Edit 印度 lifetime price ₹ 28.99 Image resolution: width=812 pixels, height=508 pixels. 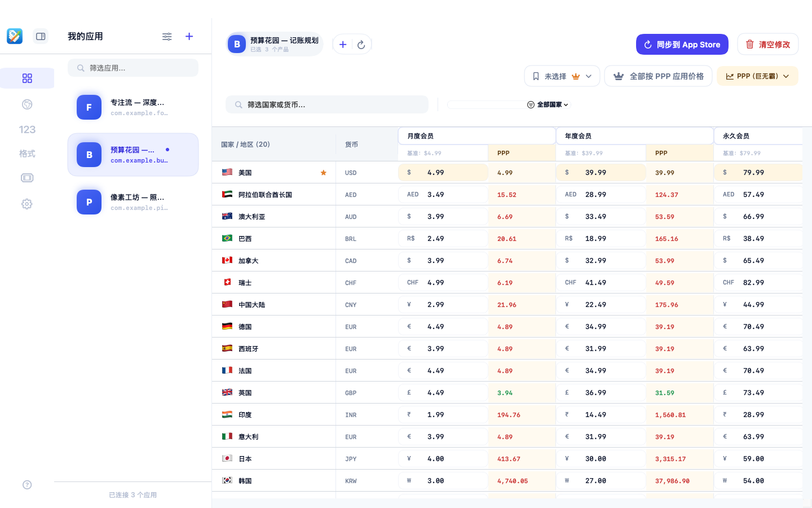pos(758,415)
